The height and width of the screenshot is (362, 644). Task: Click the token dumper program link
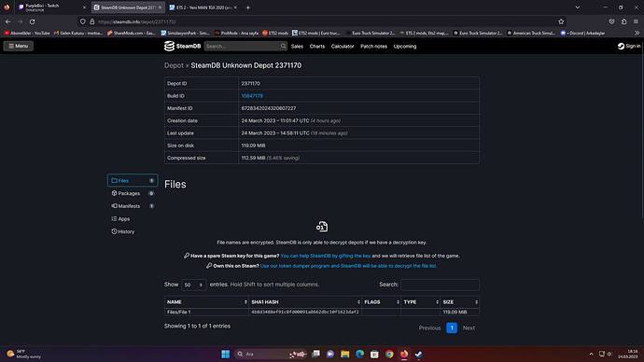click(348, 266)
